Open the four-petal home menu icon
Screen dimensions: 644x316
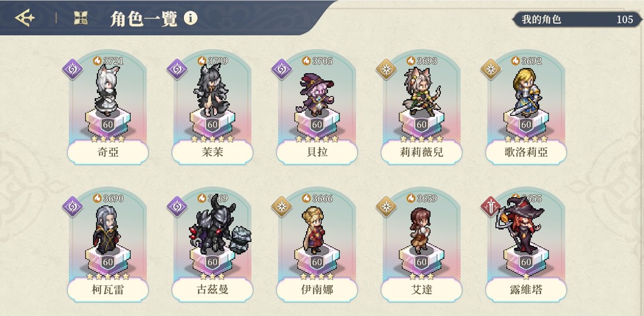pyautogui.click(x=81, y=18)
